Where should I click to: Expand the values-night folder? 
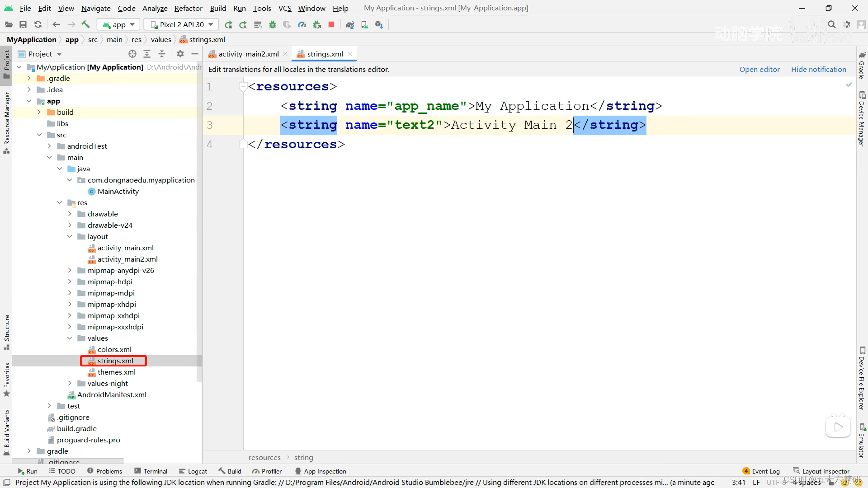70,383
